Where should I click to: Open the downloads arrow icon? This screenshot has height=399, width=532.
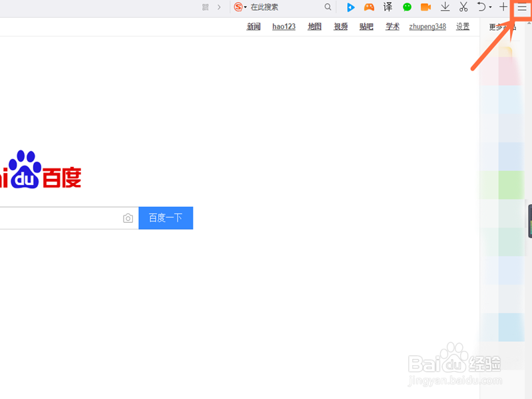point(445,7)
